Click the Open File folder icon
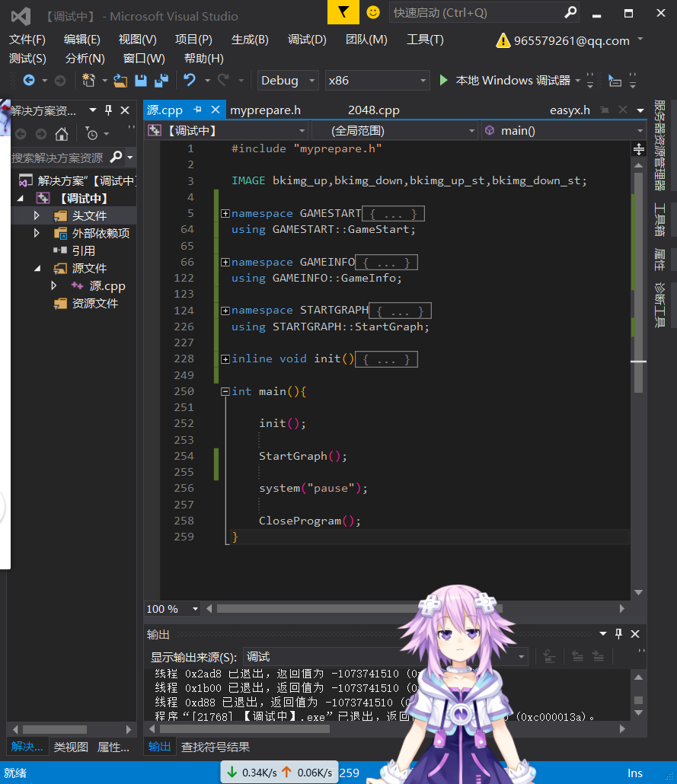677x784 pixels. tap(120, 81)
